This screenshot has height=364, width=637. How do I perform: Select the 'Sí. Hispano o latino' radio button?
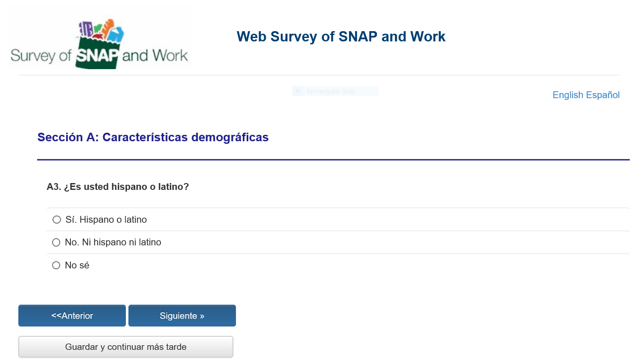coord(57,220)
